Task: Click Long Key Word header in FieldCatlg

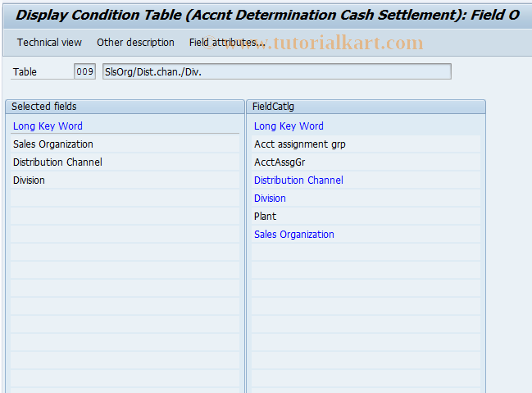Action: point(289,126)
